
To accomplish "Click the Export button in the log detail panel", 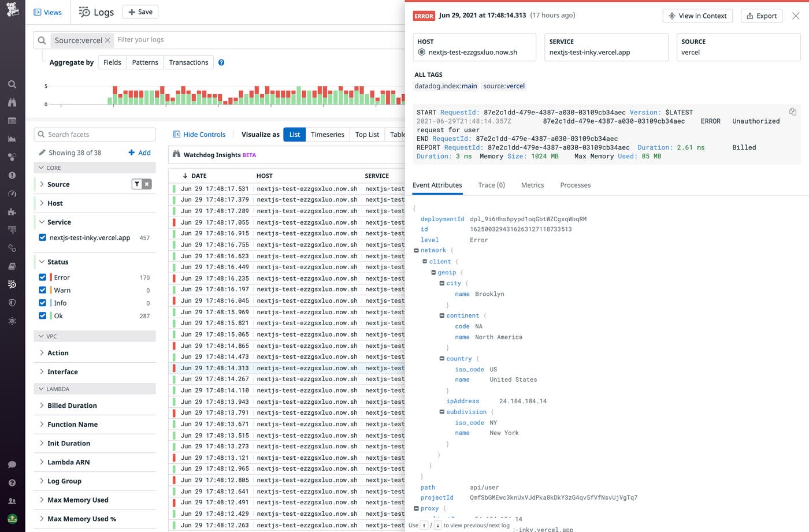I will pyautogui.click(x=761, y=16).
